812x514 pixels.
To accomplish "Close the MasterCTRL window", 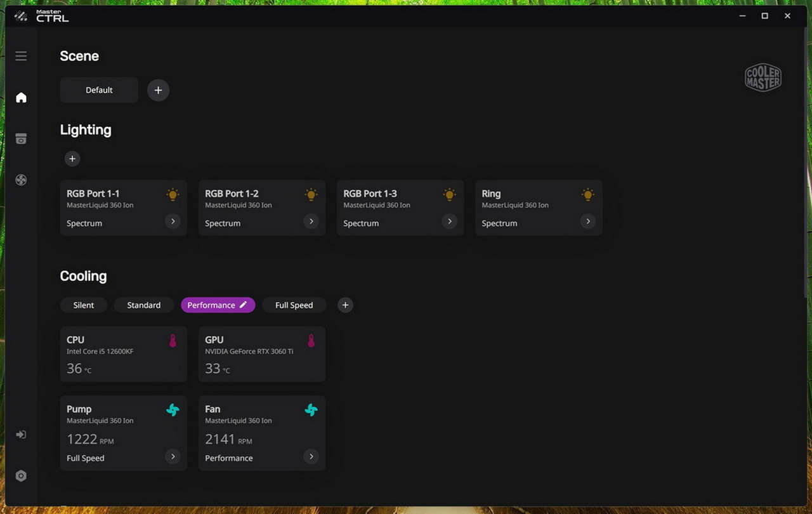I will pos(787,16).
